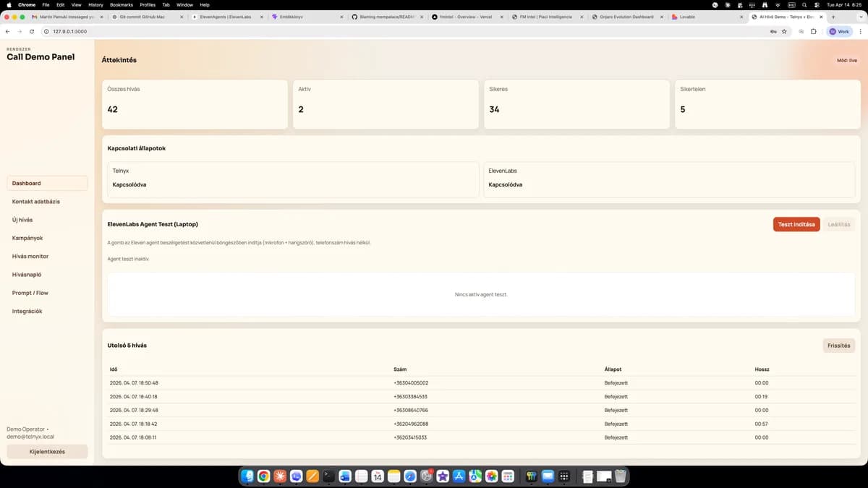
Task: Open Finder from the Dock
Action: coord(248,476)
